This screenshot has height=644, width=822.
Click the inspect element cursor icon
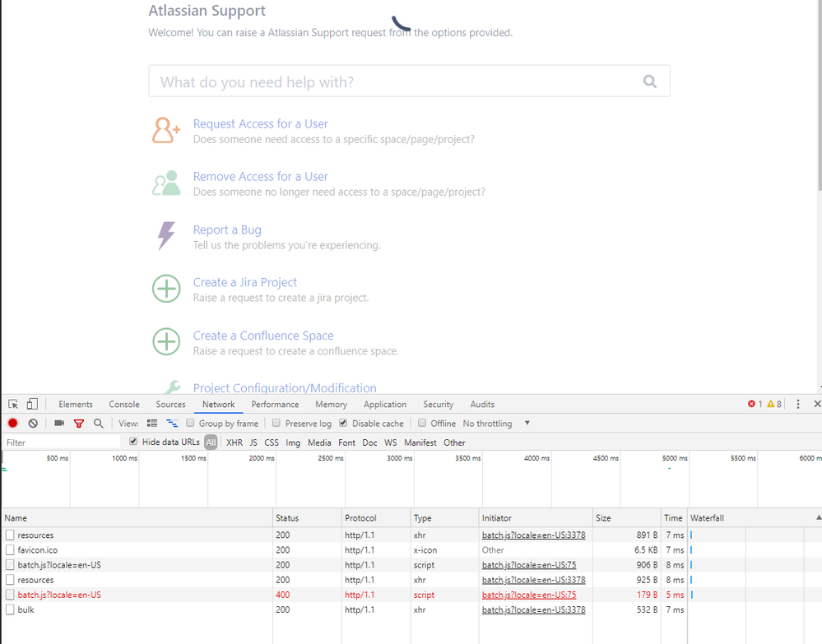click(13, 404)
